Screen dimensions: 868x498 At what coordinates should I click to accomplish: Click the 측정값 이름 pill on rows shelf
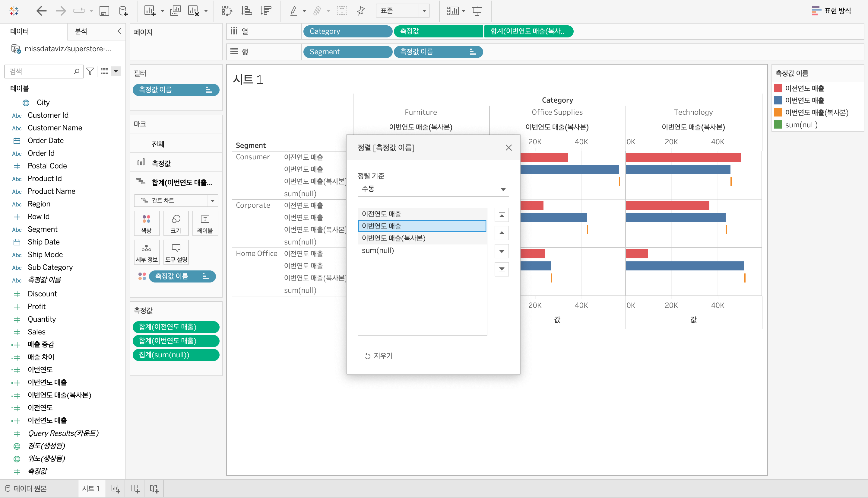point(438,52)
